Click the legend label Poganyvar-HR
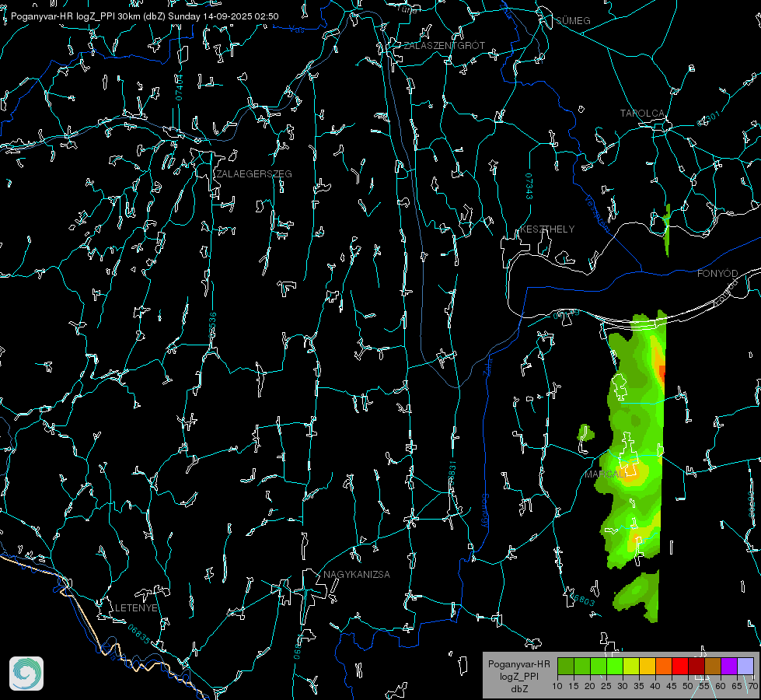 (518, 663)
